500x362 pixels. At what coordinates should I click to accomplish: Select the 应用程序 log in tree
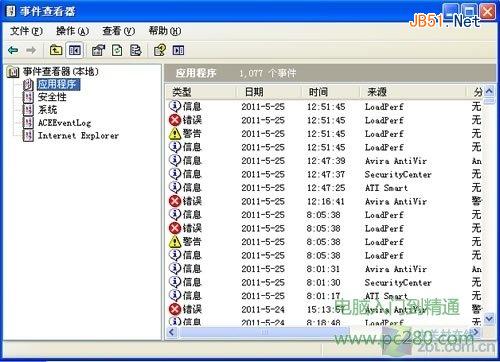pos(57,84)
